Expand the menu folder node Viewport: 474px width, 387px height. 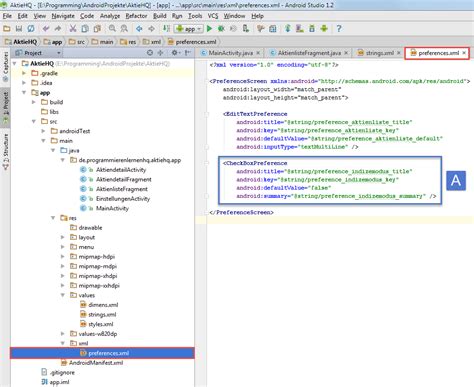pyautogui.click(x=63, y=247)
